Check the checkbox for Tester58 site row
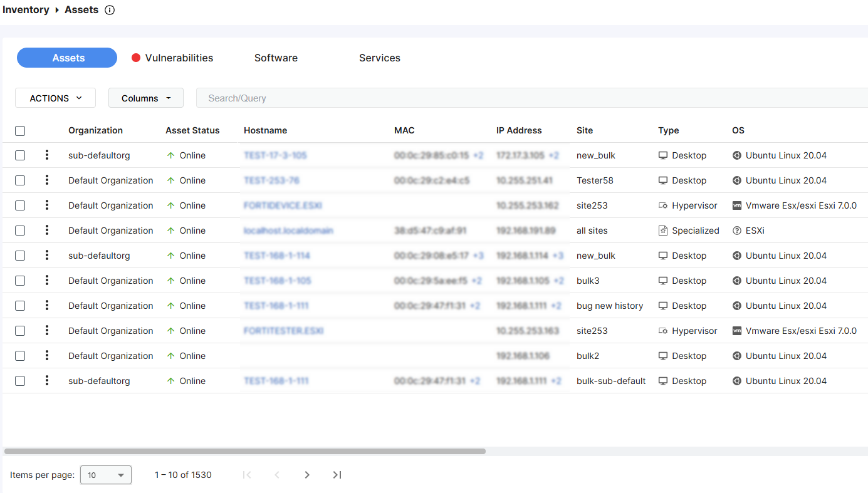 (20, 180)
